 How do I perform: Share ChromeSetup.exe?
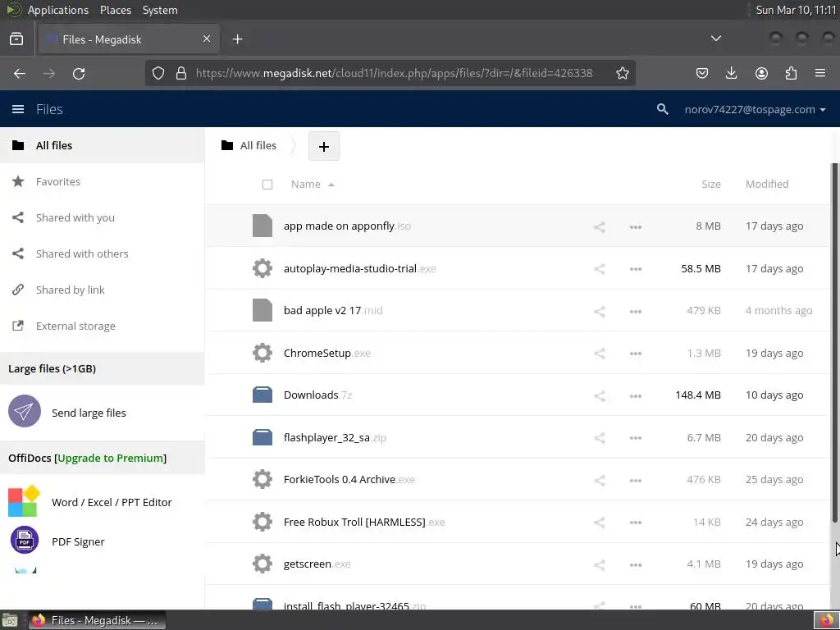tap(600, 354)
